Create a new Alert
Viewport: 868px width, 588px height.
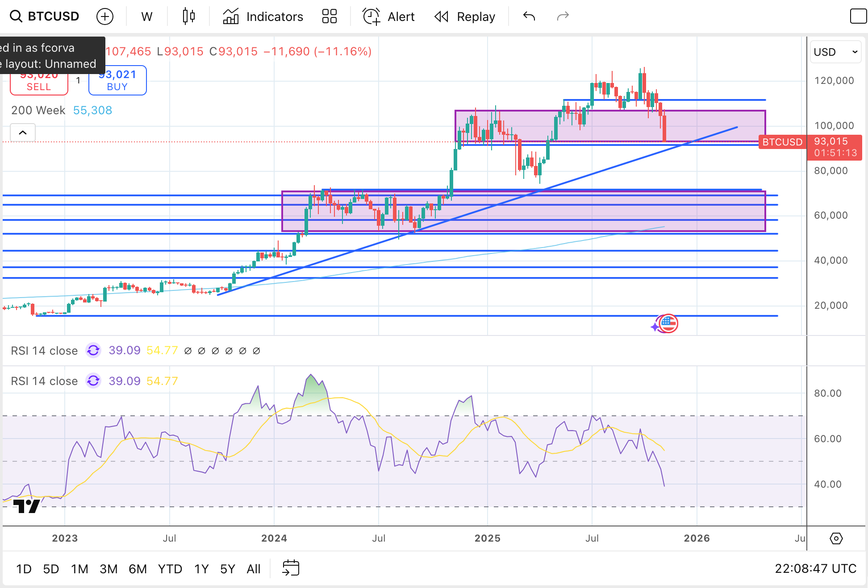coord(388,17)
